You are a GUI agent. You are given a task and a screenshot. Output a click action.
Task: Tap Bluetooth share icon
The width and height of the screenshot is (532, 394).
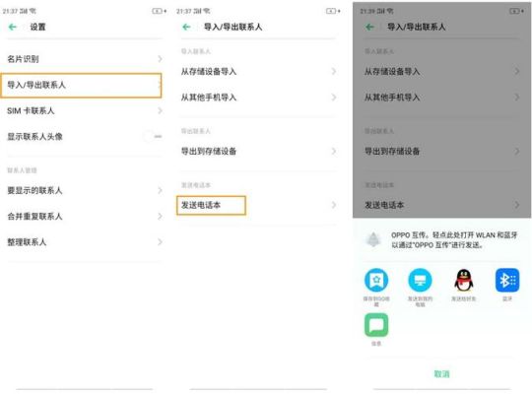(507, 280)
